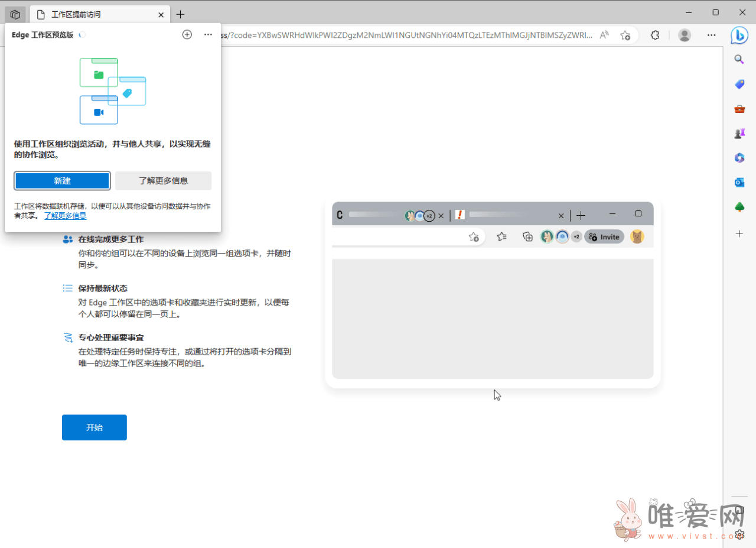
Task: Click the 专心处理重要事宜 heading
Action: coord(111,338)
